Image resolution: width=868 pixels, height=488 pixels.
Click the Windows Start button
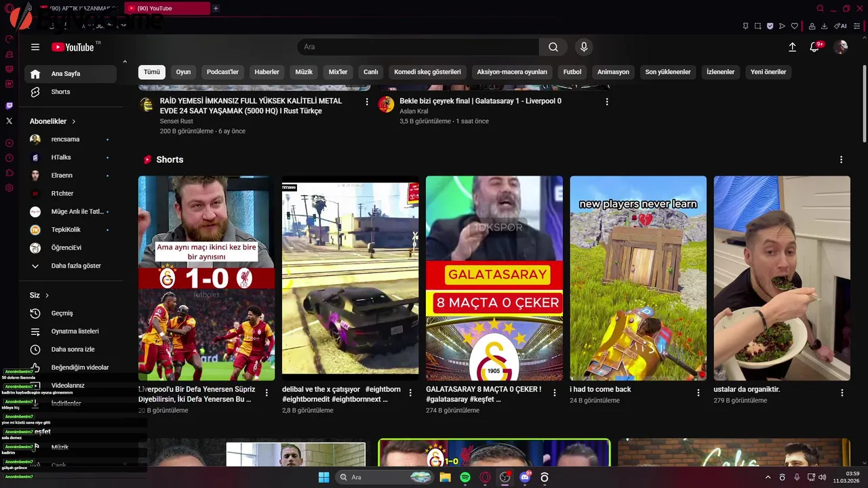(x=324, y=477)
